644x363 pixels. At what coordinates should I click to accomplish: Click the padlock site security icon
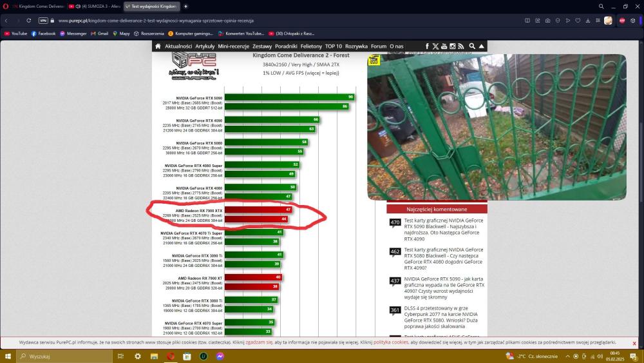point(52,21)
